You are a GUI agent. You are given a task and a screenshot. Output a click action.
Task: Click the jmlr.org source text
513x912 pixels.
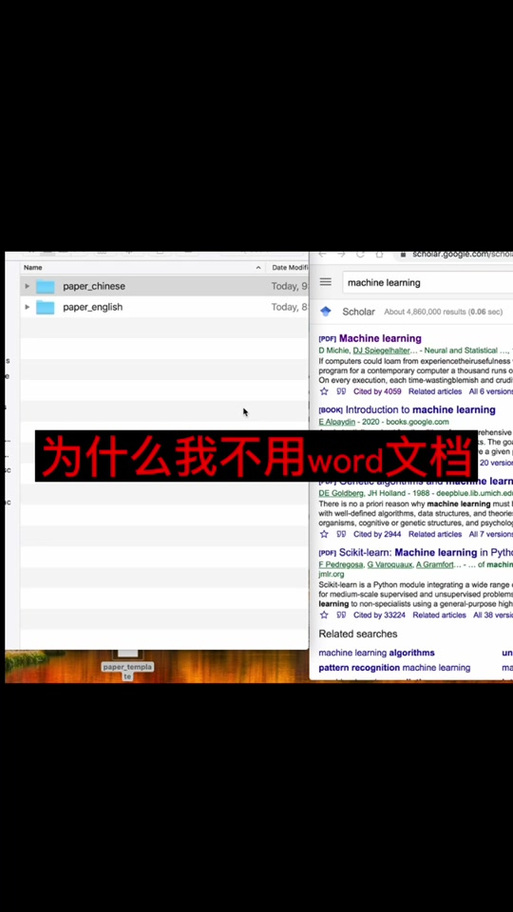(331, 575)
